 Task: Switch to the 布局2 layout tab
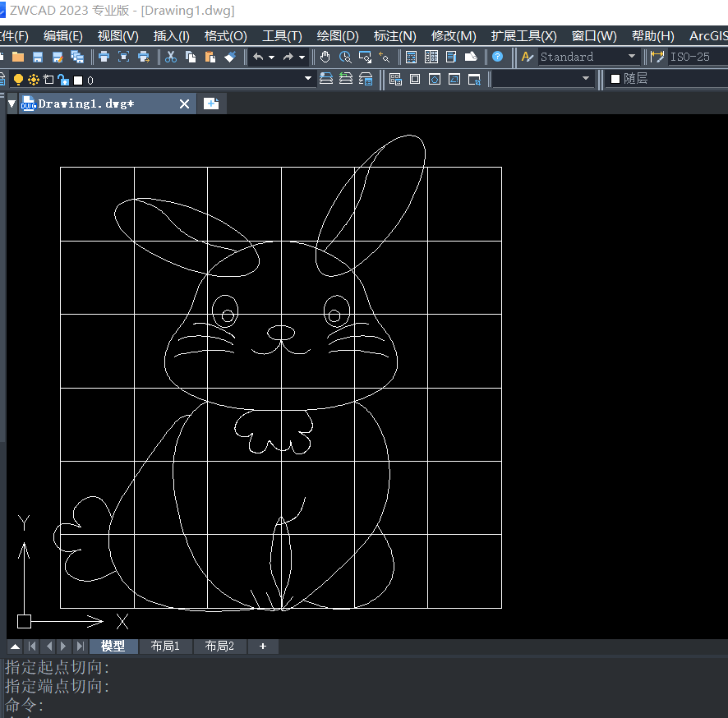pos(219,646)
